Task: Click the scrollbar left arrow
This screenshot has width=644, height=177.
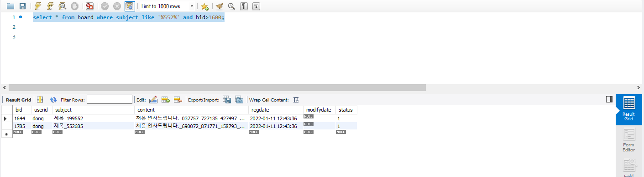Action: tap(5, 87)
